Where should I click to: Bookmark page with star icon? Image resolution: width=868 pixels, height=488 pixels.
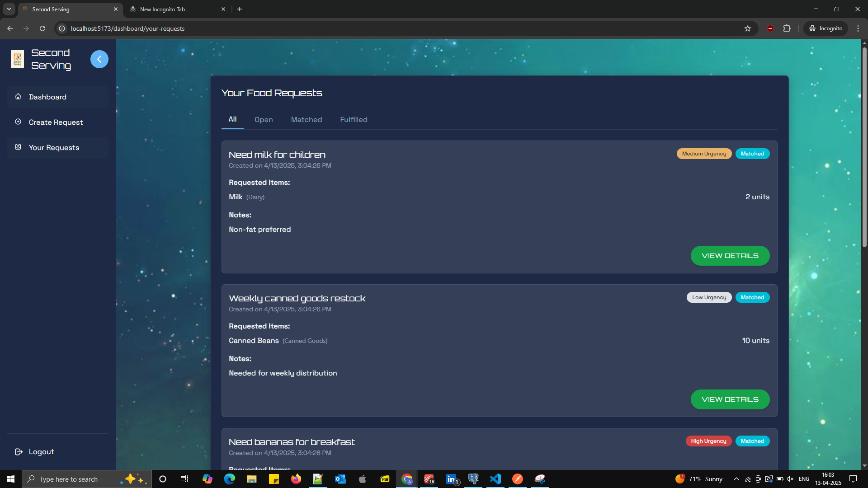coord(748,28)
